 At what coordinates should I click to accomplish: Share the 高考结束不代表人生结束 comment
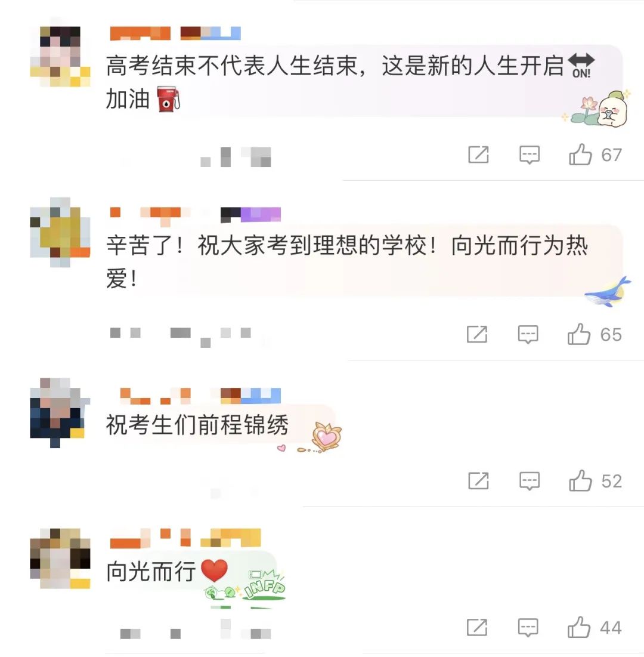478,155
